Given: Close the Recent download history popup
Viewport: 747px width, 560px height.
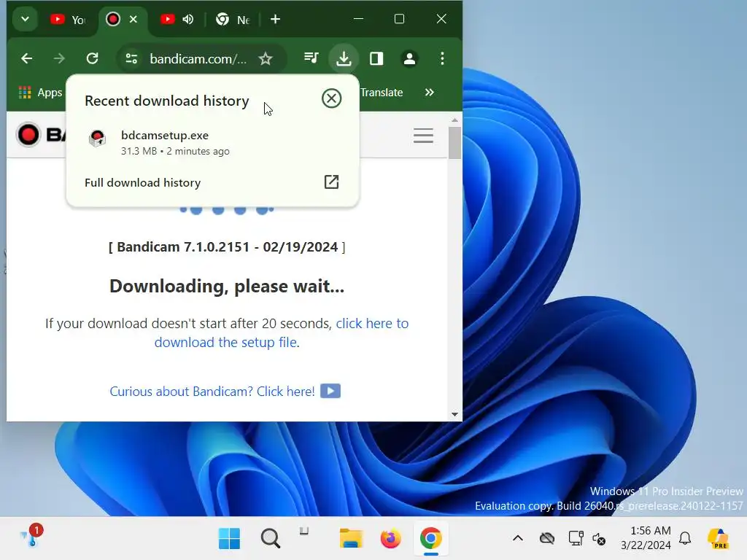Looking at the screenshot, I should coord(332,98).
